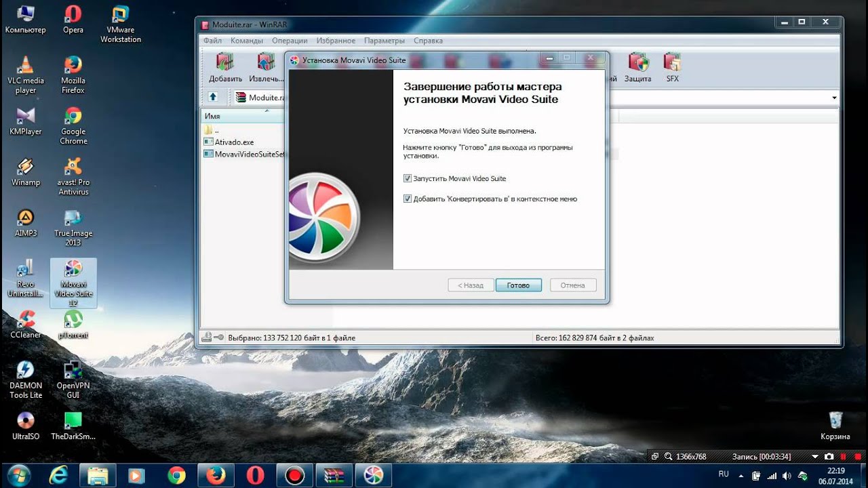Switch to Movavi installer taskbar button
This screenshot has width=868, height=488.
(374, 476)
